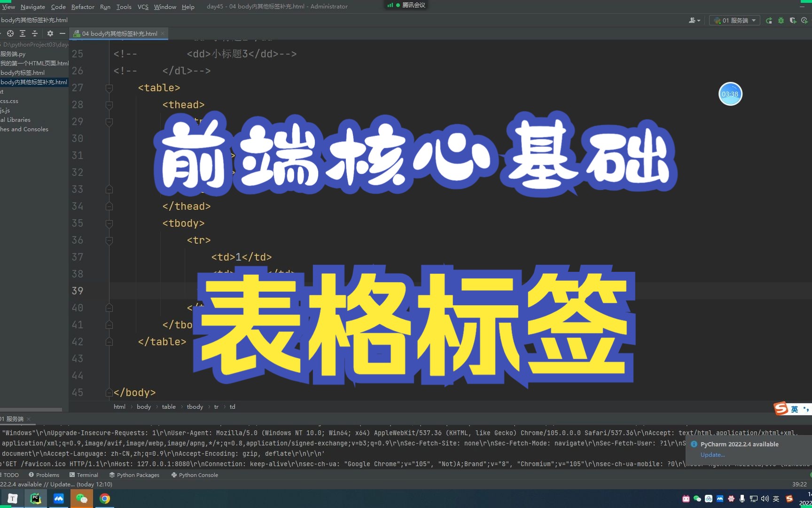This screenshot has height=508, width=812.
Task: Mute the microphone in the system tray
Action: pos(742,499)
